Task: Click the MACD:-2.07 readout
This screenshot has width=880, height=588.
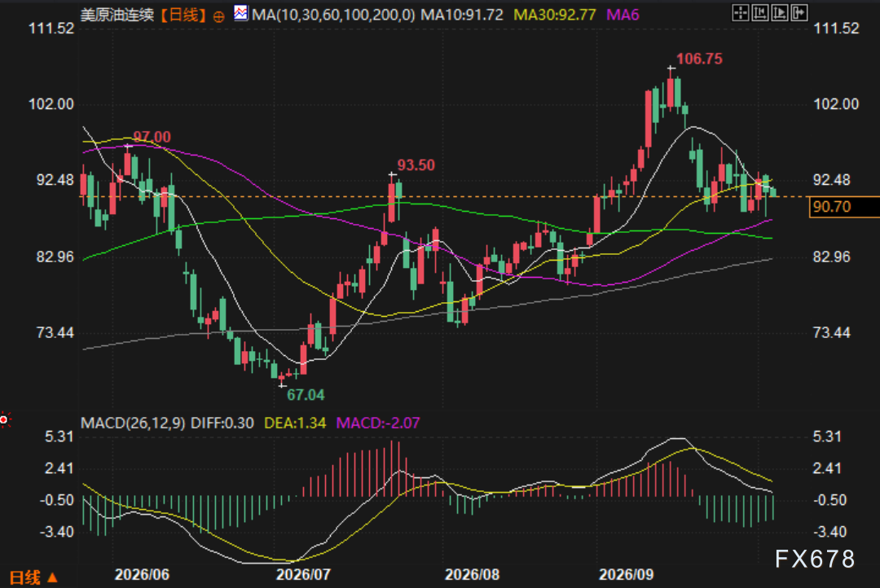Action: coord(378,423)
